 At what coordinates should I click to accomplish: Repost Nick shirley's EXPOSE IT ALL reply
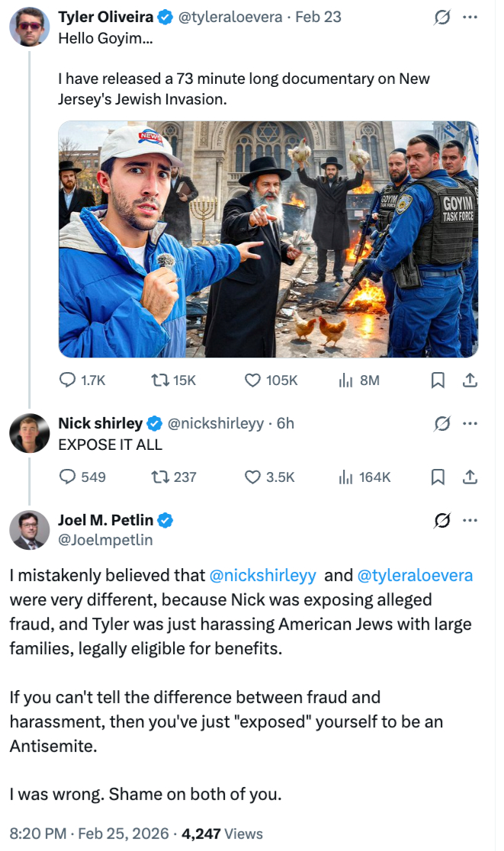click(x=162, y=477)
